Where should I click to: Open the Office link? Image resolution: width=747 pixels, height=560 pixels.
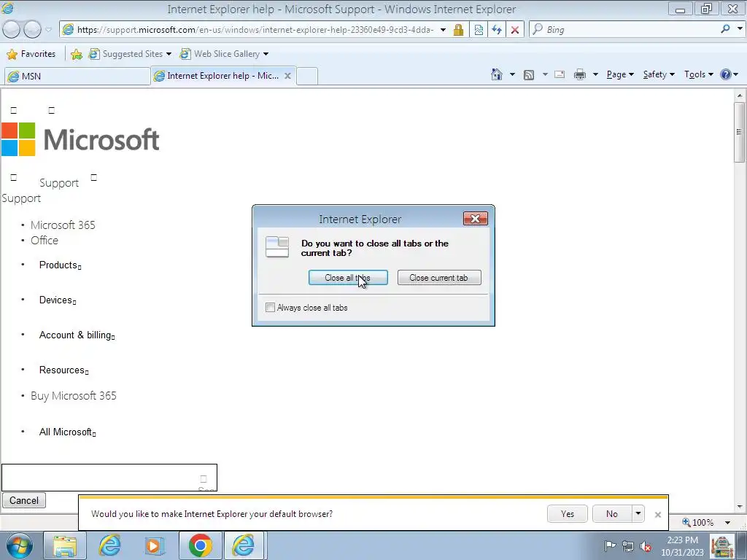(x=44, y=241)
